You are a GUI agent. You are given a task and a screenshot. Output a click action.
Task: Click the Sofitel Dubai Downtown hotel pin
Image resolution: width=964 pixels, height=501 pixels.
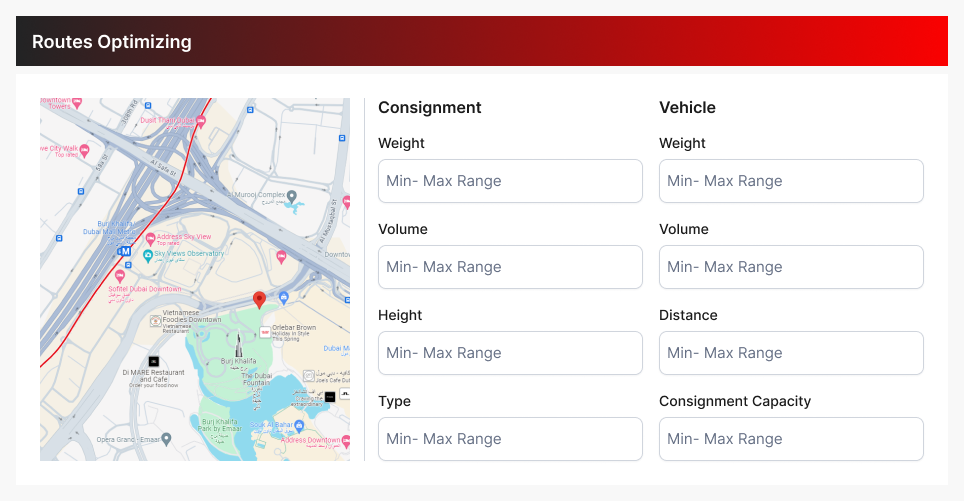click(120, 275)
